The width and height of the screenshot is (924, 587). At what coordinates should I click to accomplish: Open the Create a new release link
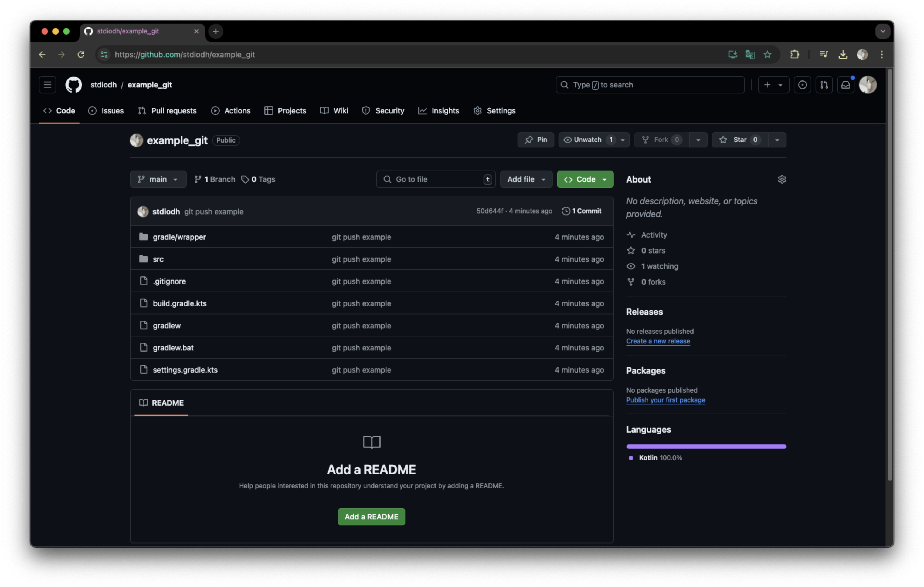coord(658,341)
